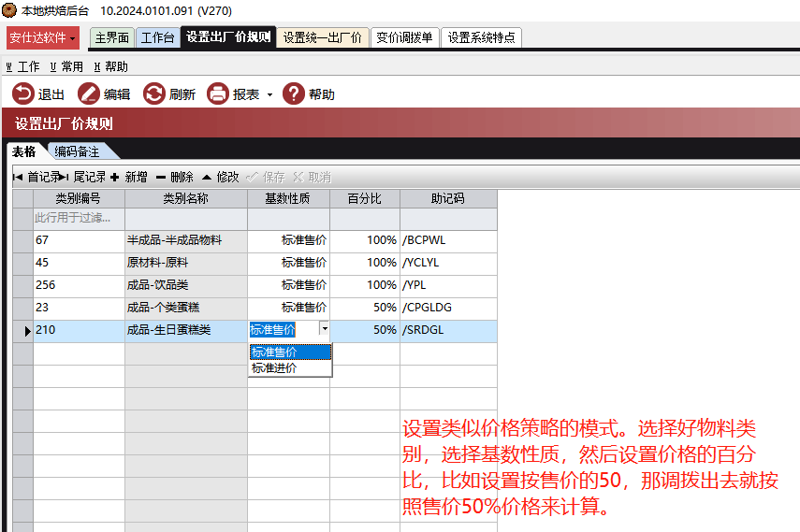Viewport: 800px width, 532px height.
Task: Click the 100% cell in row 256
Action: click(365, 285)
